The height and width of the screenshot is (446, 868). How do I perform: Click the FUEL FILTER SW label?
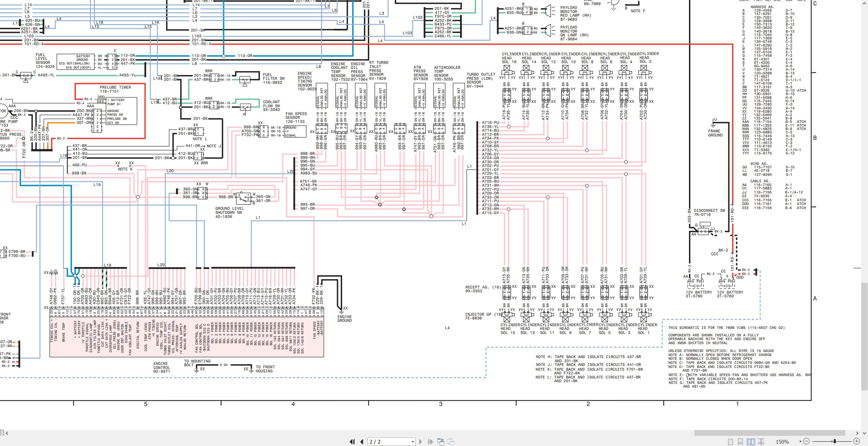(x=274, y=78)
